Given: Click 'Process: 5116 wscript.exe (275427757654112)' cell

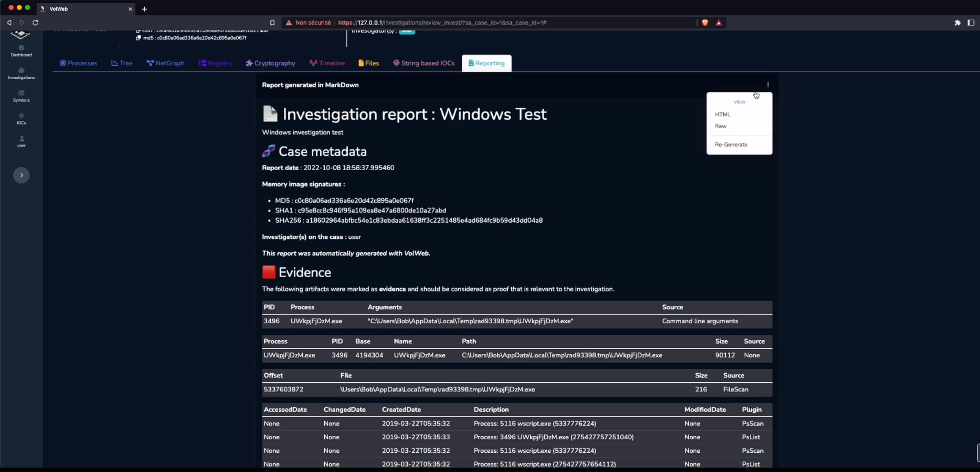Looking at the screenshot, I should (545, 464).
